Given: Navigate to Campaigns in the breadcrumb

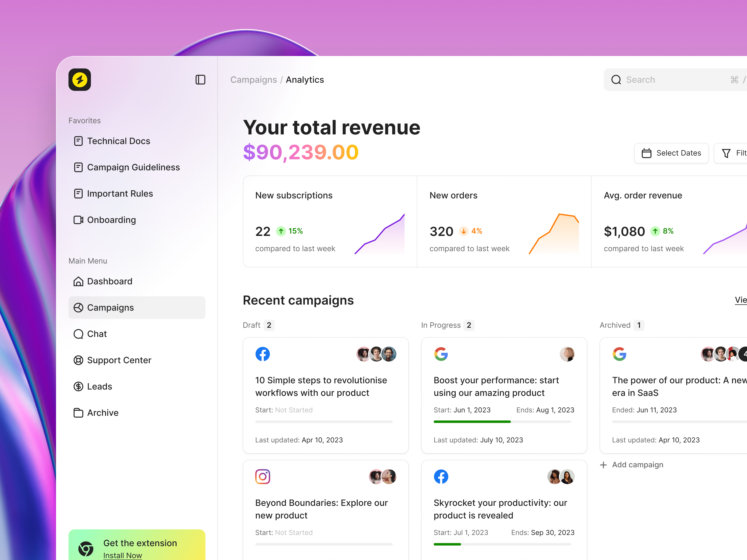Looking at the screenshot, I should [254, 80].
